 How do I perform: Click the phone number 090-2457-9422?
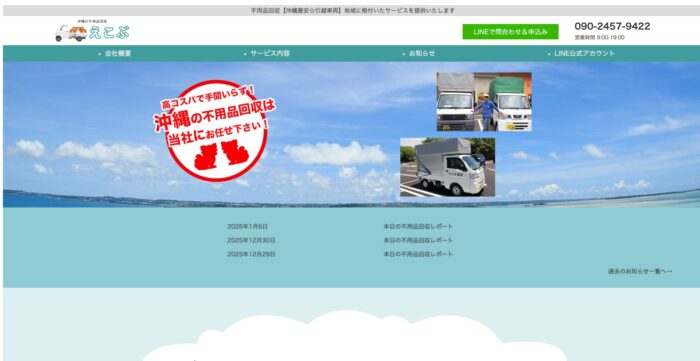pos(612,26)
